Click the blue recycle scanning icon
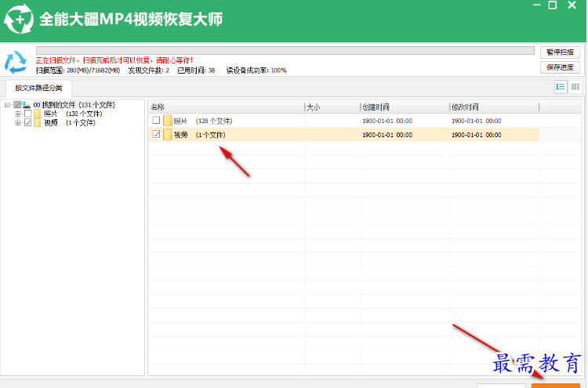The width and height of the screenshot is (588, 388). 16,62
